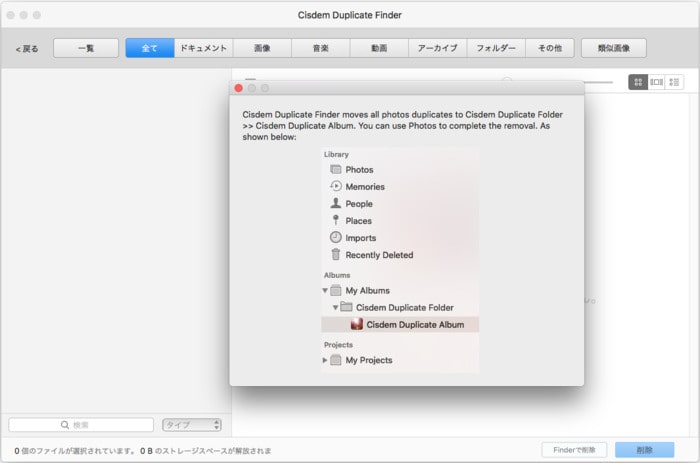The height and width of the screenshot is (463, 700).
Task: Click the Places pin icon
Action: pyautogui.click(x=336, y=220)
